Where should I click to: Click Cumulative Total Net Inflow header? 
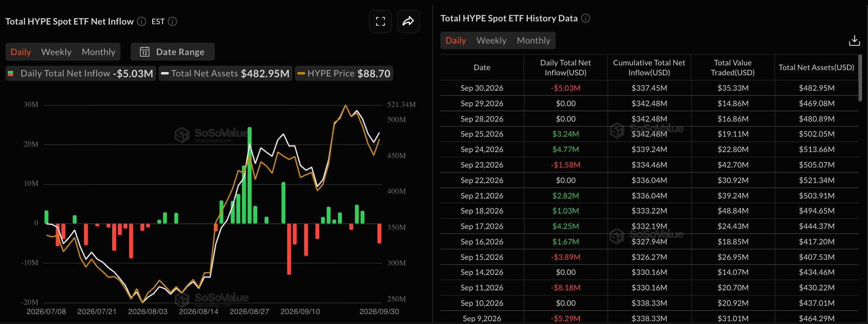coord(649,67)
